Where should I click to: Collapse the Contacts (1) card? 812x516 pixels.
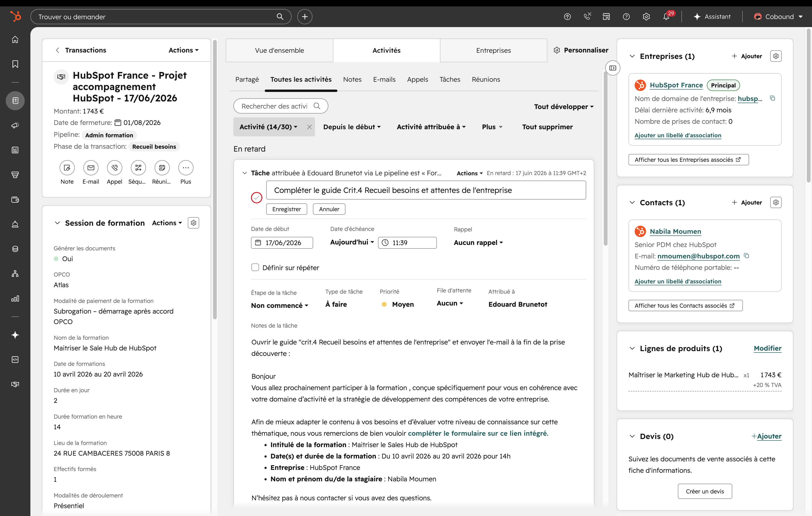click(632, 202)
